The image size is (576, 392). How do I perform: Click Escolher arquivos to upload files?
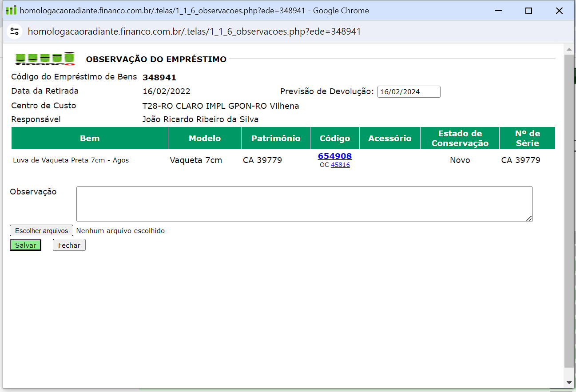(x=41, y=230)
